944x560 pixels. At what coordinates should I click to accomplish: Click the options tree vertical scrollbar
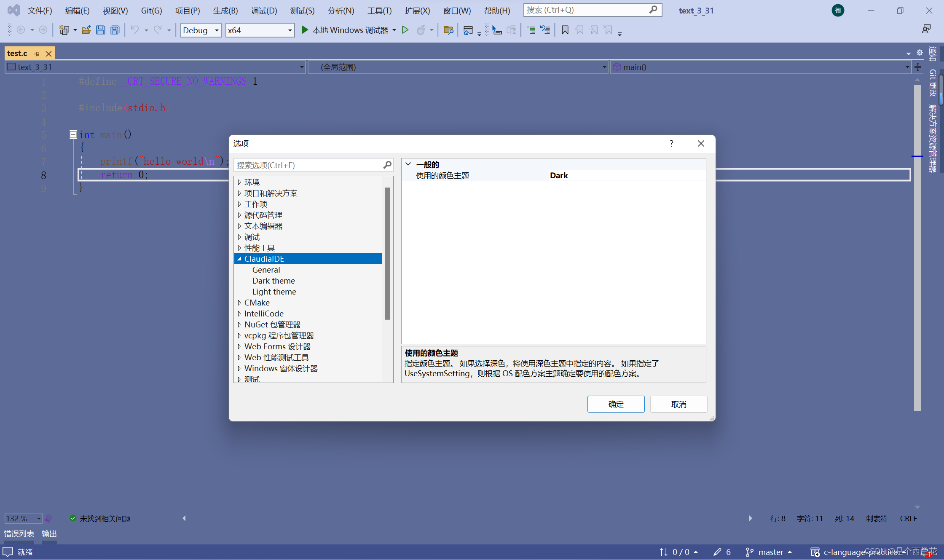pos(387,253)
